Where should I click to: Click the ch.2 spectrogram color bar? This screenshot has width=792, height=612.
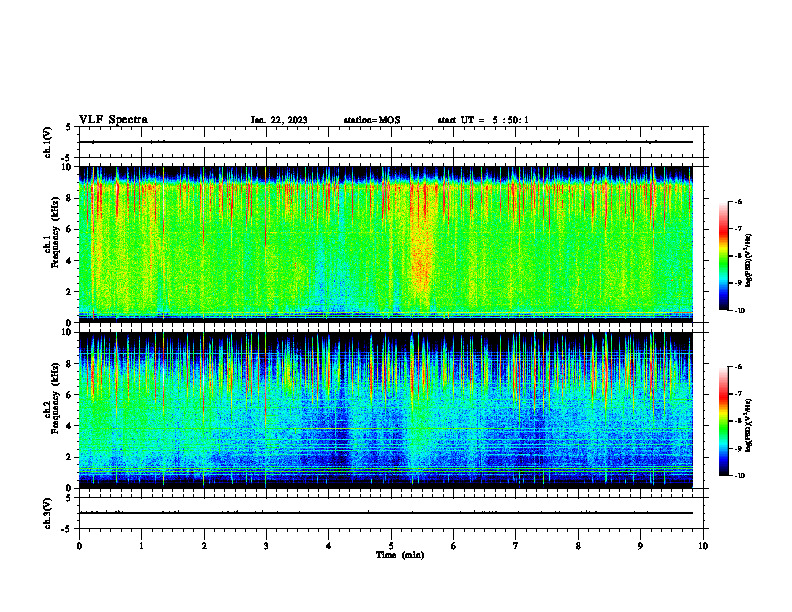723,421
